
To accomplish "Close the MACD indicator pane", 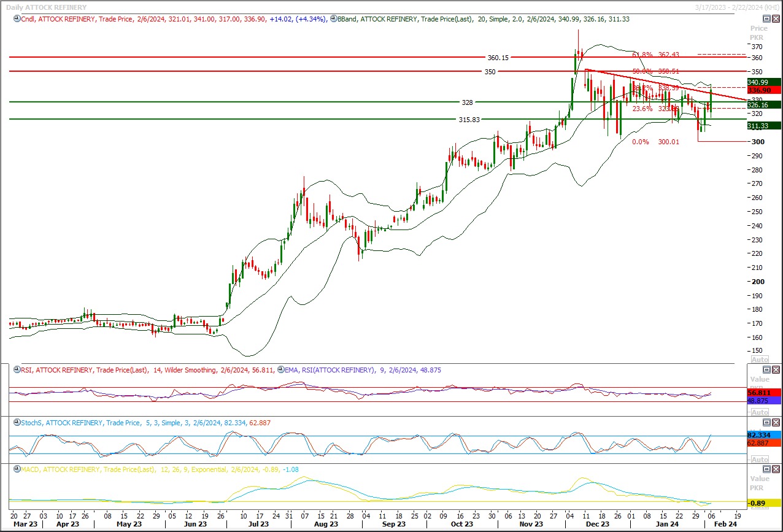I will pyautogui.click(x=775, y=469).
